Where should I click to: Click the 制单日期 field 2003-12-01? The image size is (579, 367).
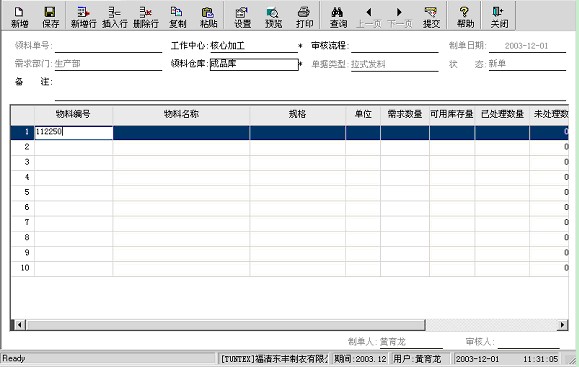(x=527, y=46)
